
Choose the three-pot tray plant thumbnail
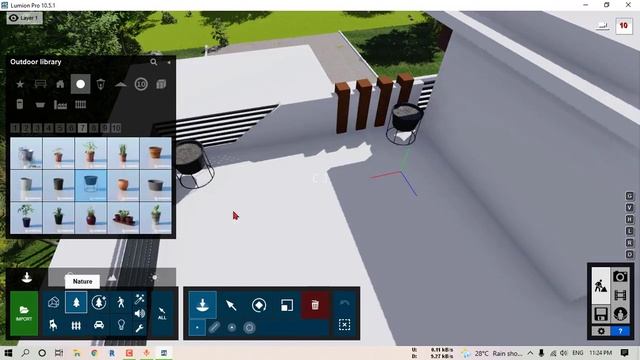click(x=123, y=218)
